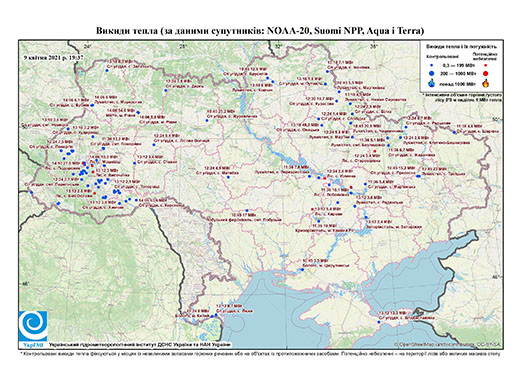Click the blue marker near Crimea 13,3 MW label

coord(379,322)
